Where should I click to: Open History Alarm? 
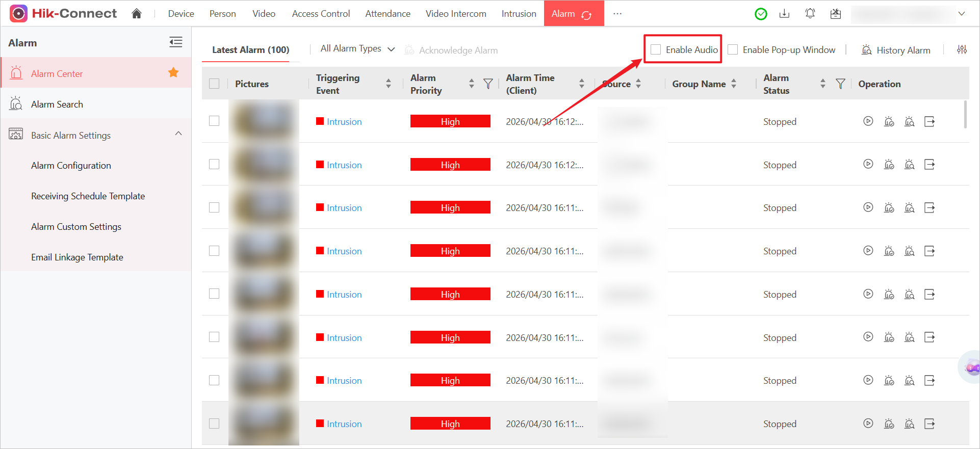tap(896, 50)
